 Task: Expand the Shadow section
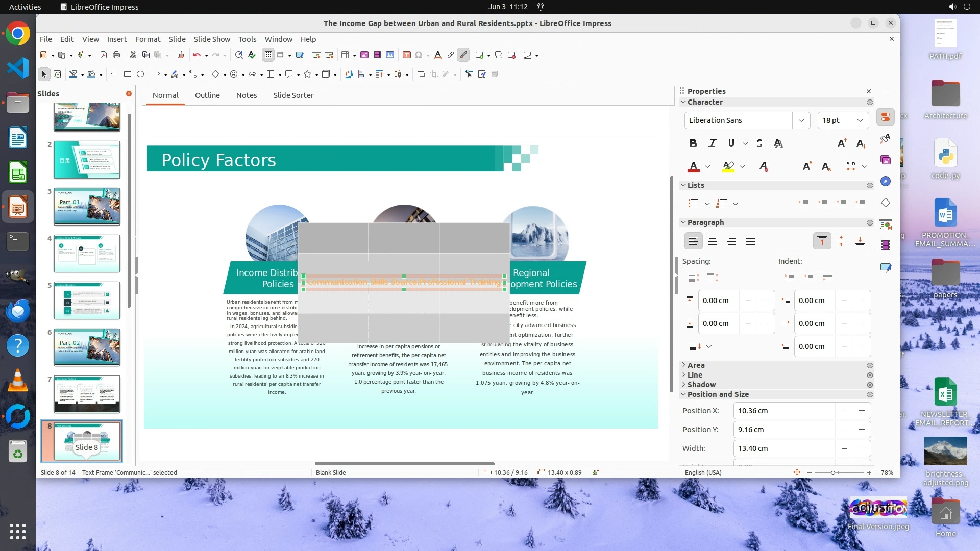[701, 385]
